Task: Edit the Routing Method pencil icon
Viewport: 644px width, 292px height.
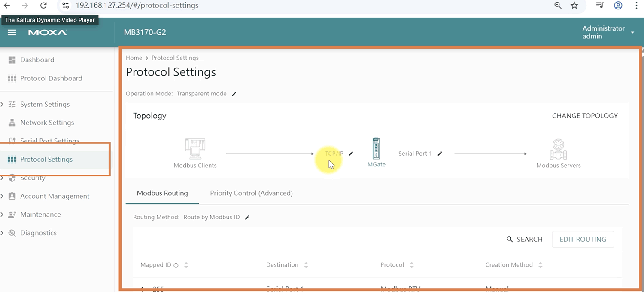Action: pos(247,218)
